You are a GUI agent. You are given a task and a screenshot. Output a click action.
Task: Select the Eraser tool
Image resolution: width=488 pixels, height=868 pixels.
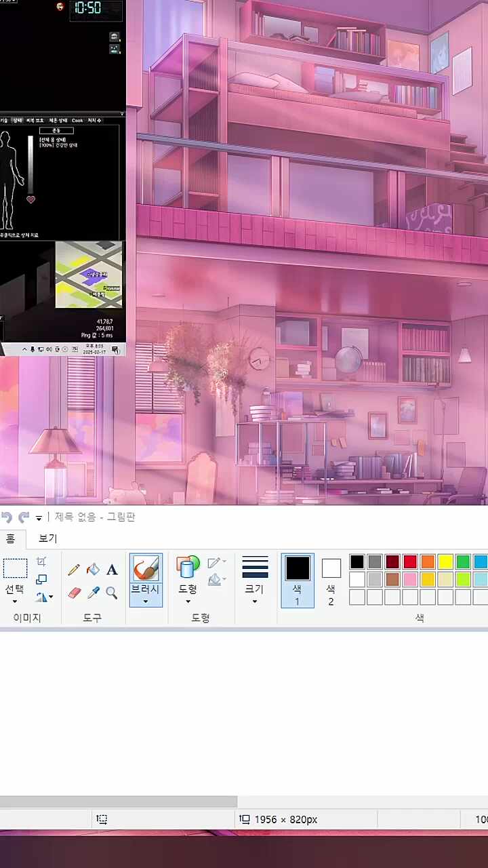click(75, 593)
